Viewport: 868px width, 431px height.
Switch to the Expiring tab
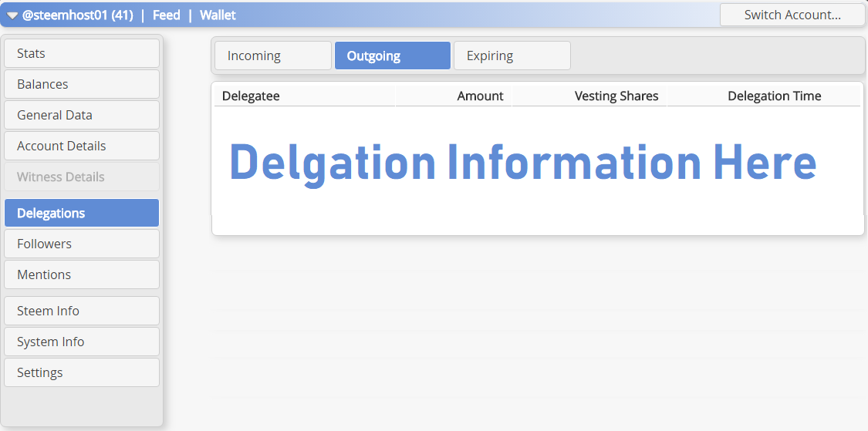pos(512,56)
